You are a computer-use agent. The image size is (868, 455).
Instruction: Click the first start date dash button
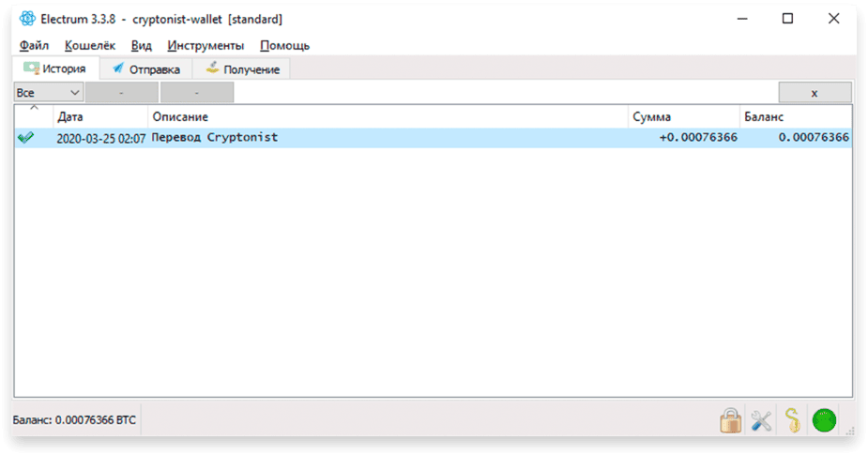pos(122,93)
